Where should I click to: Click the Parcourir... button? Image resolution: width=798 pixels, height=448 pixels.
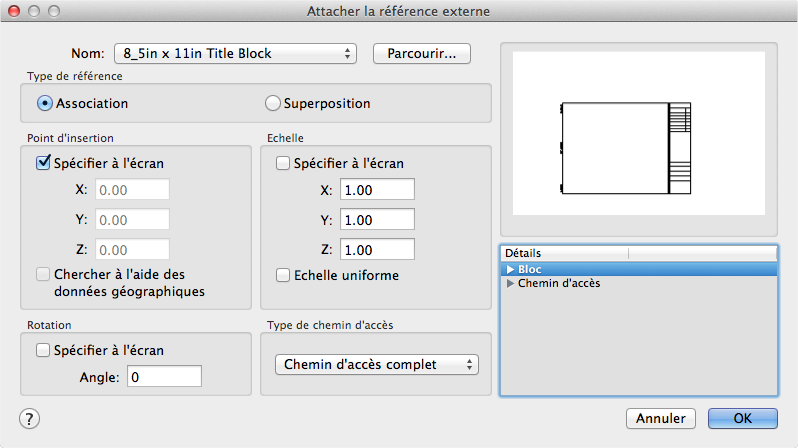coord(421,53)
